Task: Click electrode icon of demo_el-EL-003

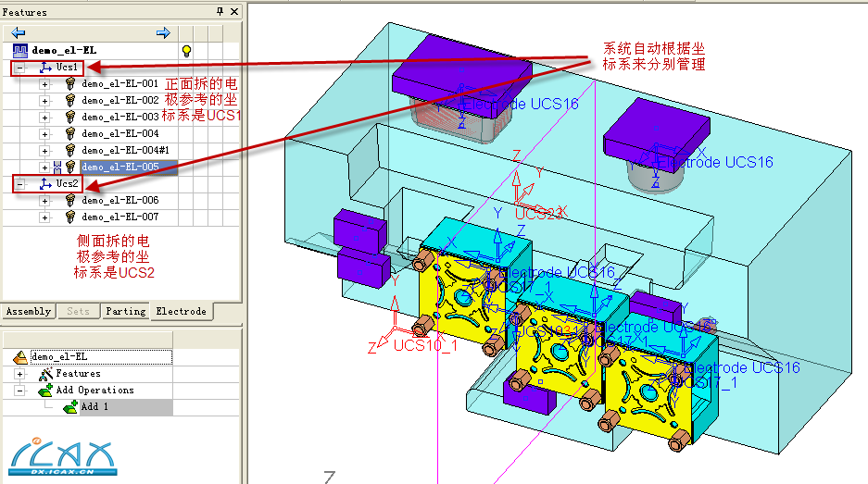Action: click(x=70, y=118)
